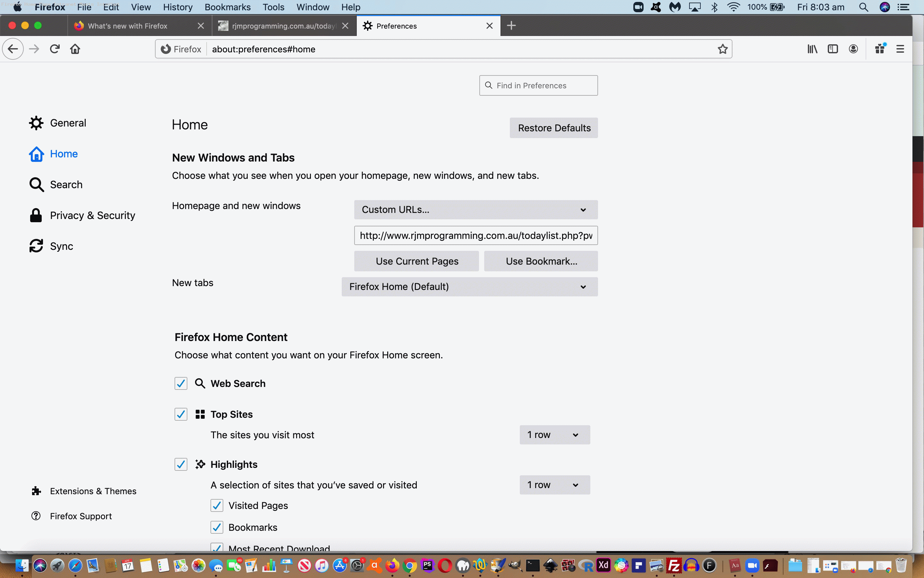Launch Safari from the dock

click(75, 565)
